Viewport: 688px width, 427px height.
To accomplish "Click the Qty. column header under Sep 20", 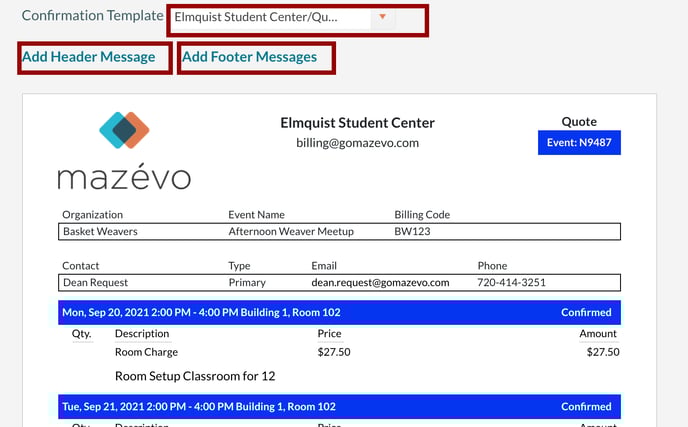I will click(82, 334).
